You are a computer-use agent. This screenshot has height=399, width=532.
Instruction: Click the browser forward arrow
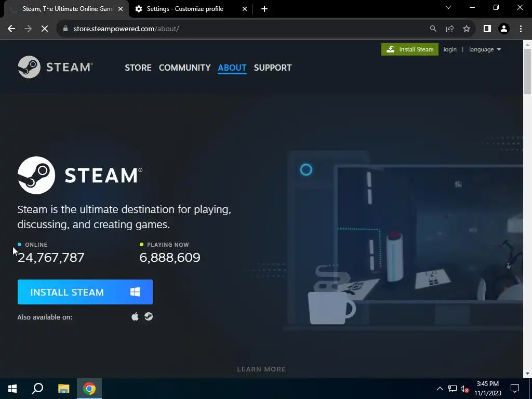(28, 29)
